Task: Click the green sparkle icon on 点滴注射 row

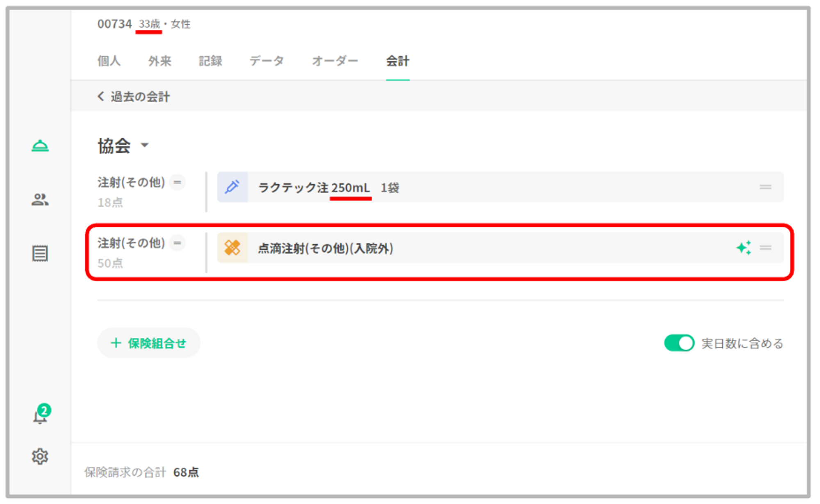Action: [743, 248]
